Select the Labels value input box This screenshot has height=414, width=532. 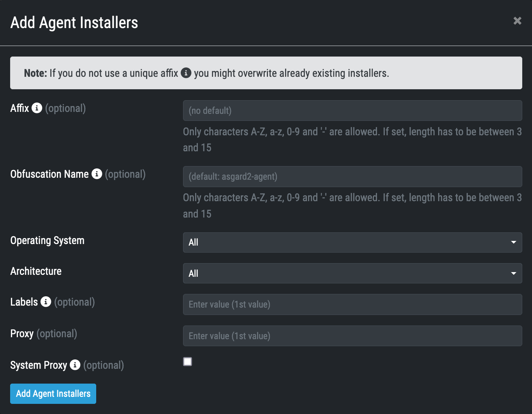(352, 304)
